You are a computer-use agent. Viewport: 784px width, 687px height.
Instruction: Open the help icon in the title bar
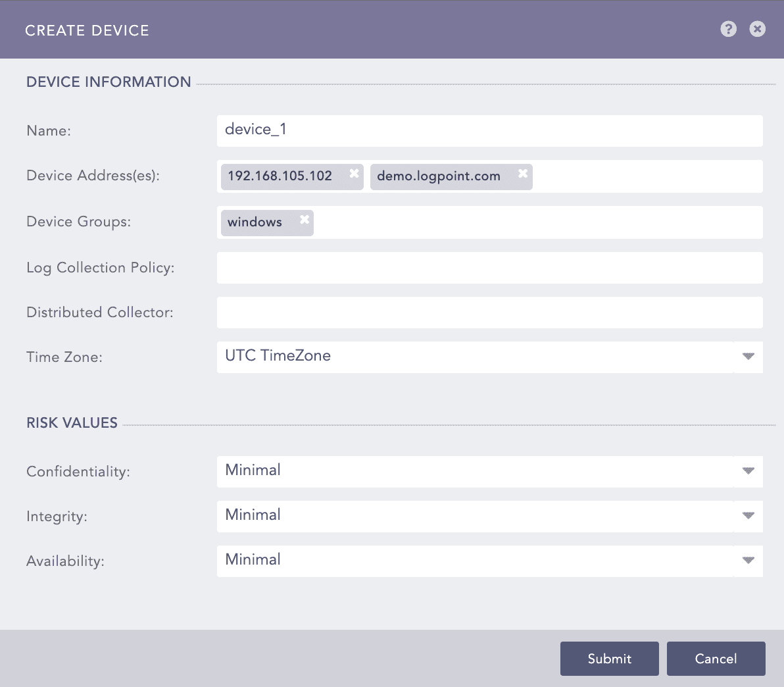pos(728,29)
